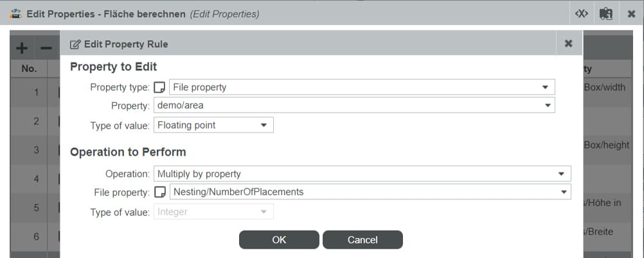Select rule row number 3
Viewport: 644px width, 258px height.
[x=37, y=150]
